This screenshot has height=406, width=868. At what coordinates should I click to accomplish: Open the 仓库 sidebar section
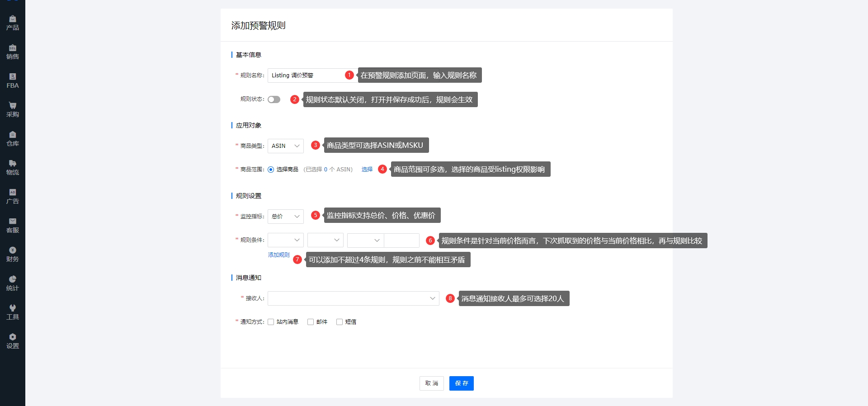click(13, 139)
